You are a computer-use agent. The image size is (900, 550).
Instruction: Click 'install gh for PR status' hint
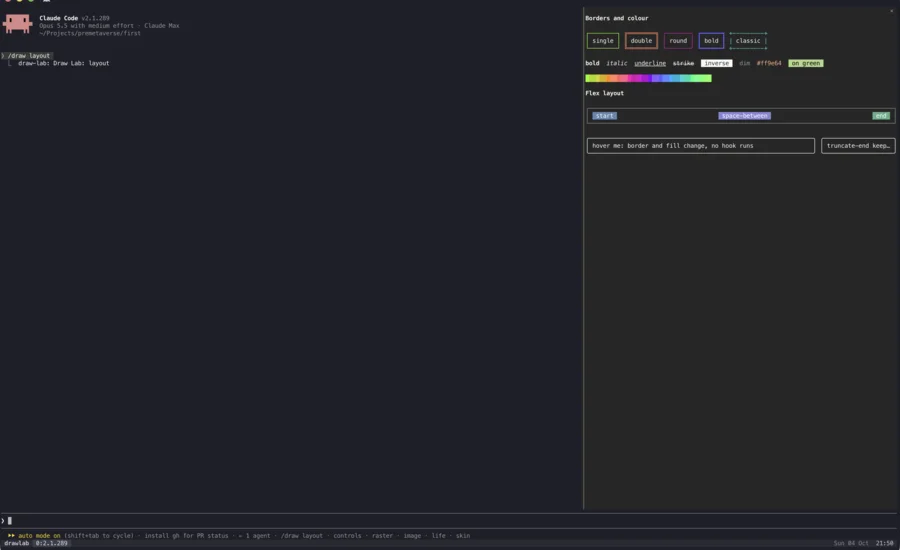click(x=186, y=536)
